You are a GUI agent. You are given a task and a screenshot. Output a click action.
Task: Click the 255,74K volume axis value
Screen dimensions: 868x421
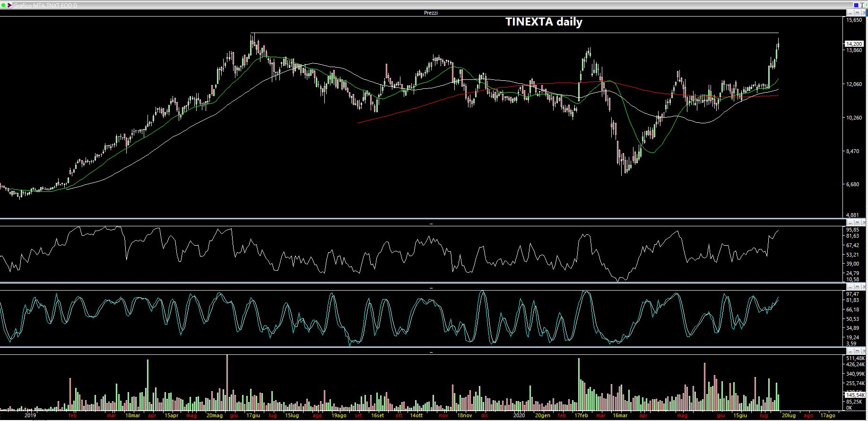pyautogui.click(x=855, y=383)
